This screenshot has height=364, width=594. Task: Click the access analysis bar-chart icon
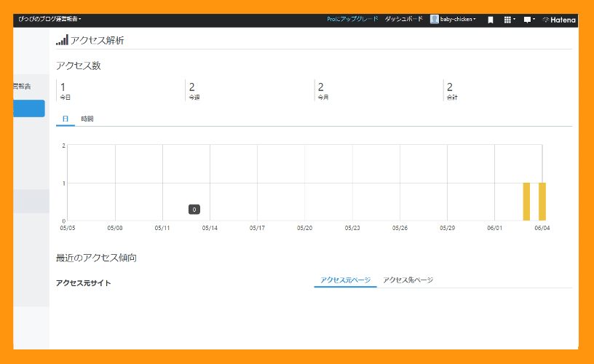pos(62,40)
